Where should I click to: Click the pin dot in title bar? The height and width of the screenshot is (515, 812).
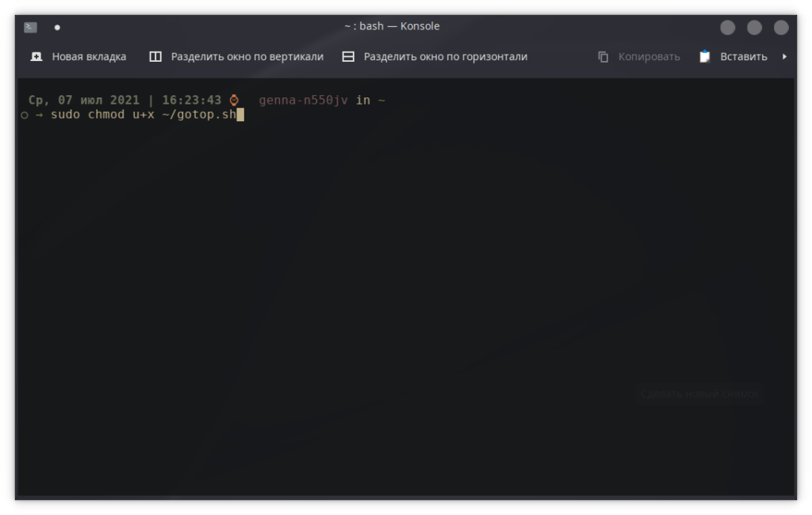click(x=57, y=28)
